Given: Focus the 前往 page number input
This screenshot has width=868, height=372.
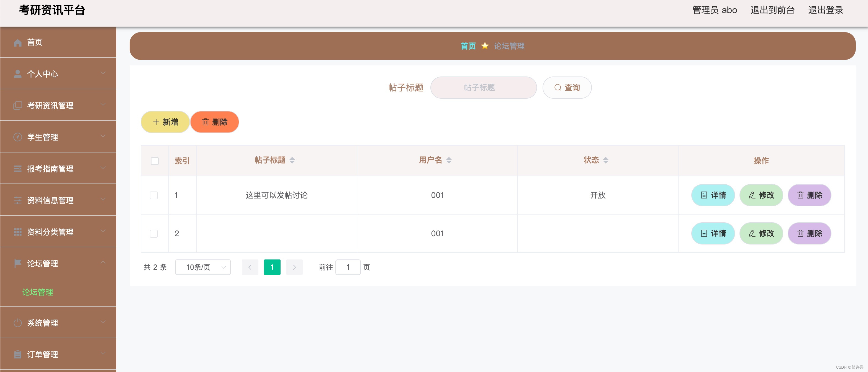Looking at the screenshot, I should pos(348,267).
